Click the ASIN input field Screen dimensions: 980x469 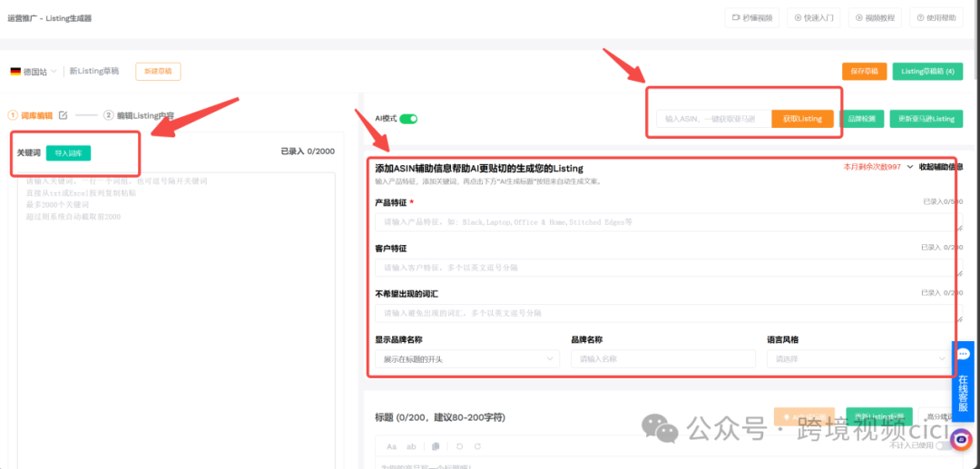(714, 119)
